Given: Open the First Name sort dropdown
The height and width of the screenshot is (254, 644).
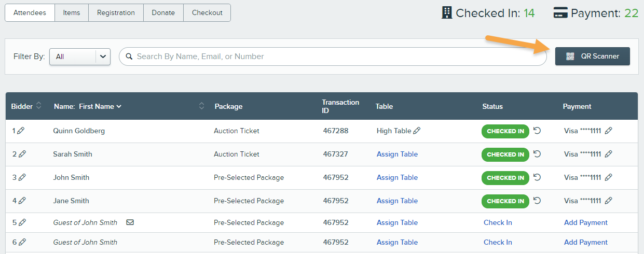Looking at the screenshot, I should pyautogui.click(x=100, y=106).
